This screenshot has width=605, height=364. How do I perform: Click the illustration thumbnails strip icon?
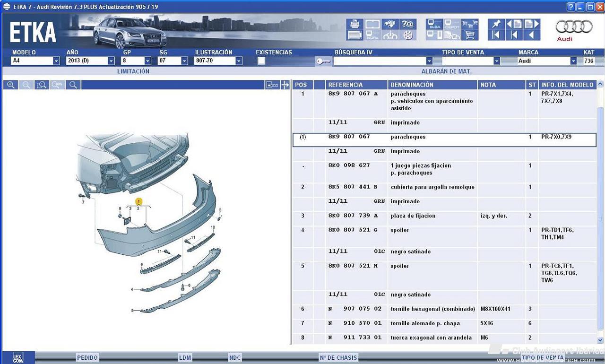(x=272, y=85)
